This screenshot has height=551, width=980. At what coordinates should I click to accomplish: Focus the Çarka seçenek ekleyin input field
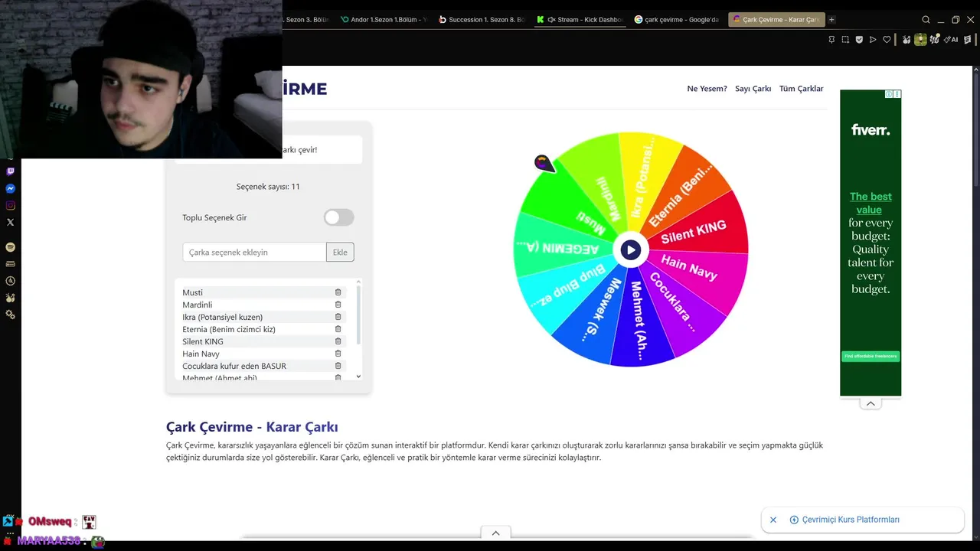[254, 252]
